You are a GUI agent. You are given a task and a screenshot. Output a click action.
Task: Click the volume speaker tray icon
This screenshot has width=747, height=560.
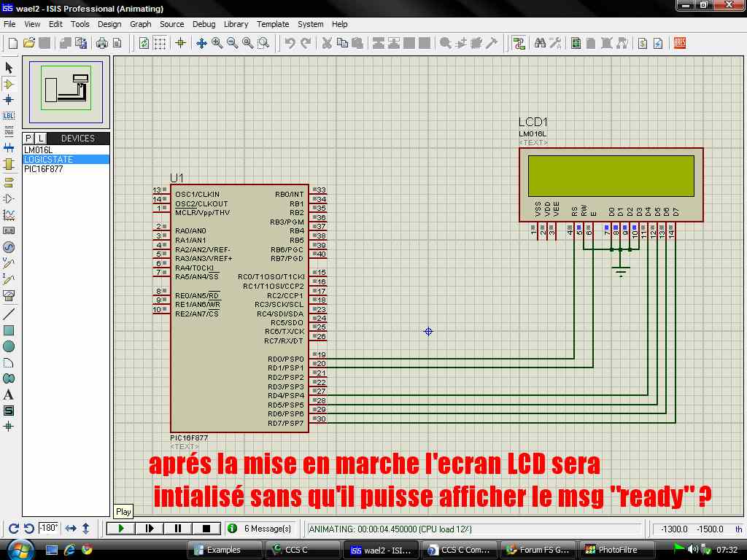[692, 550]
